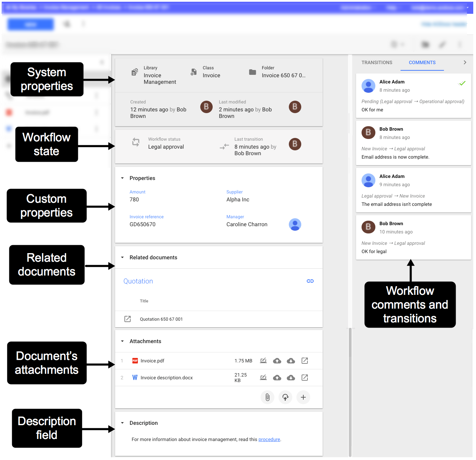Open the procedure hyperlink in Description
This screenshot has width=476, height=460.
[269, 439]
